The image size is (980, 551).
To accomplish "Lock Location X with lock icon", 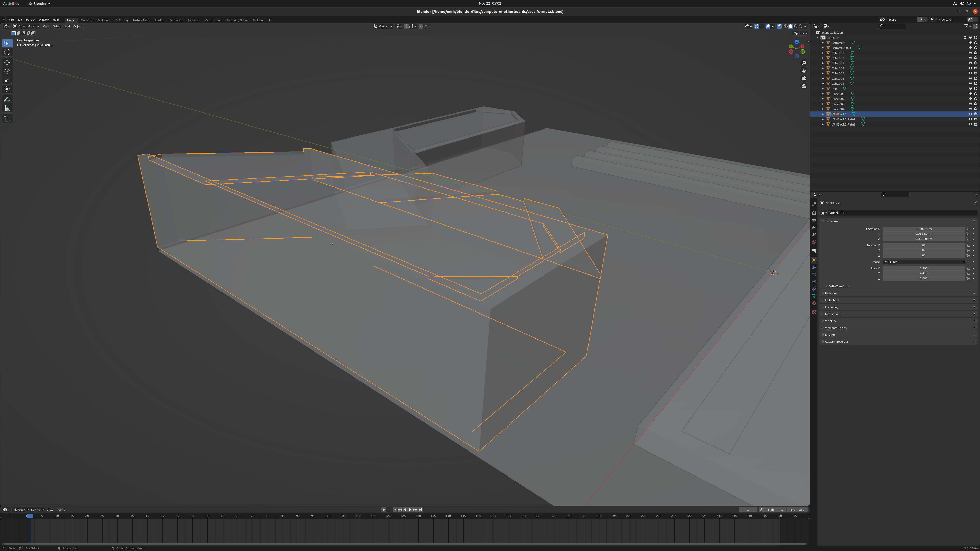I will point(968,229).
